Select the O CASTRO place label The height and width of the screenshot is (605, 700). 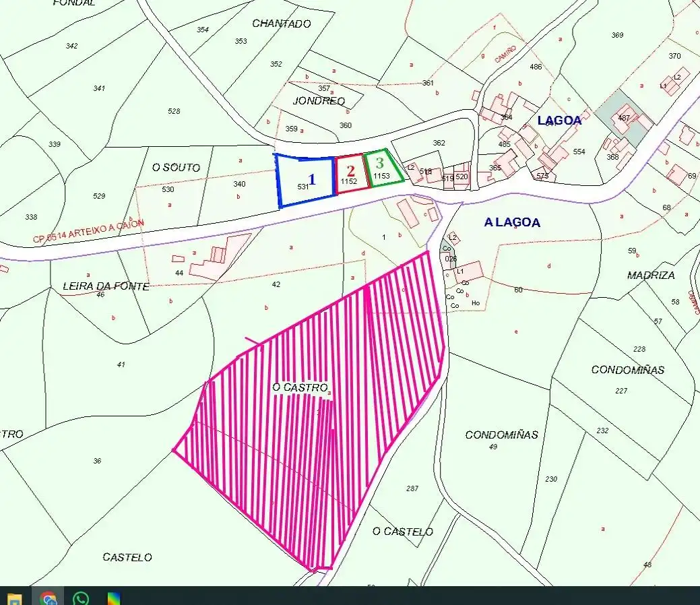[x=300, y=387]
